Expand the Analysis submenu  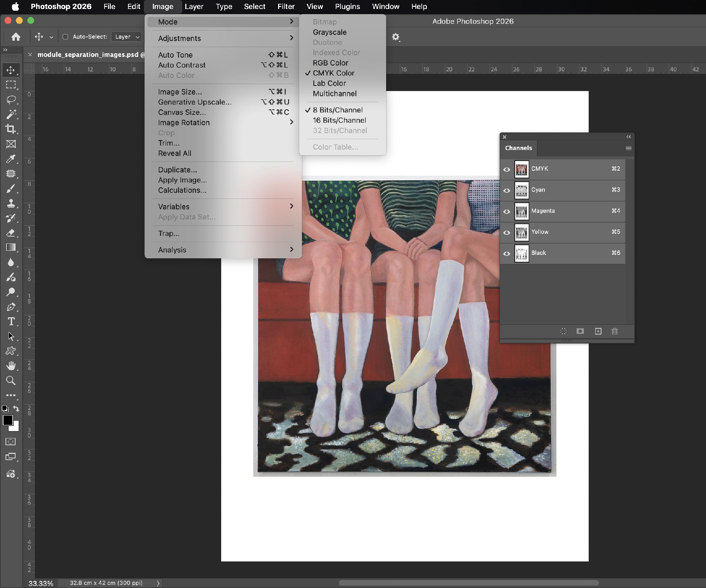[x=223, y=250]
